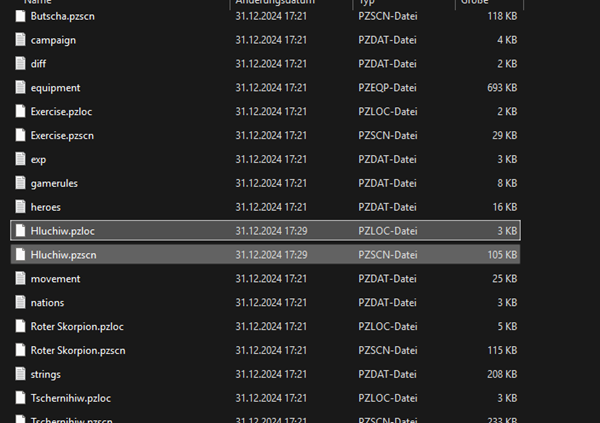This screenshot has width=600, height=423.
Task: Select the file named Tschernihiw.pzloc
Action: (x=71, y=398)
